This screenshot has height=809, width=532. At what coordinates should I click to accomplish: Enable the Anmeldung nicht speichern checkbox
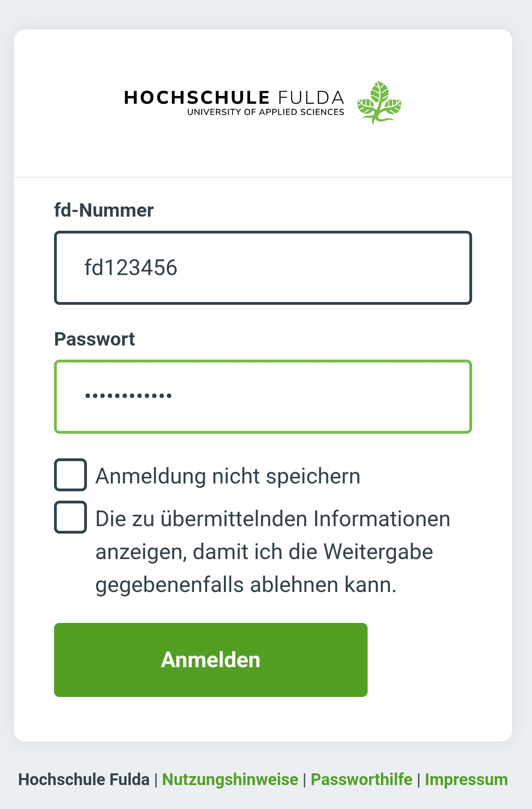(x=70, y=475)
